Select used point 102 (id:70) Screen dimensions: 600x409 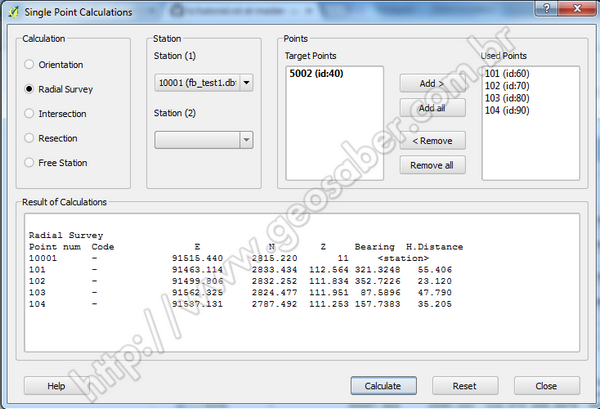(507, 86)
